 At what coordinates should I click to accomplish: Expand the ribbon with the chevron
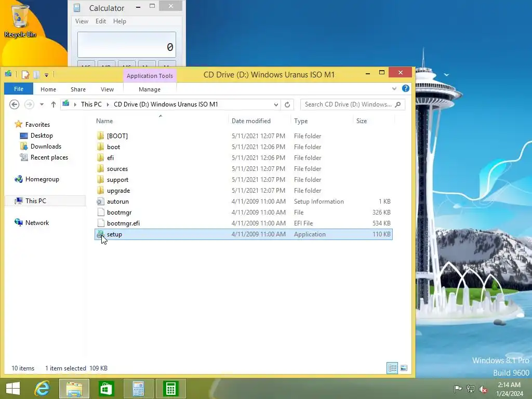pyautogui.click(x=394, y=88)
